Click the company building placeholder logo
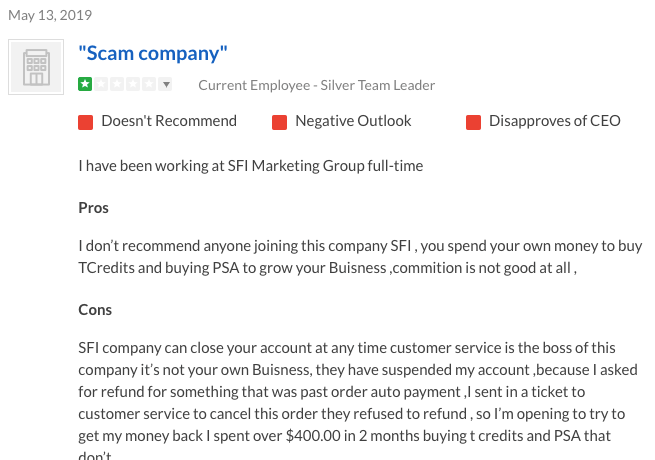This screenshot has width=655, height=460. (x=36, y=67)
